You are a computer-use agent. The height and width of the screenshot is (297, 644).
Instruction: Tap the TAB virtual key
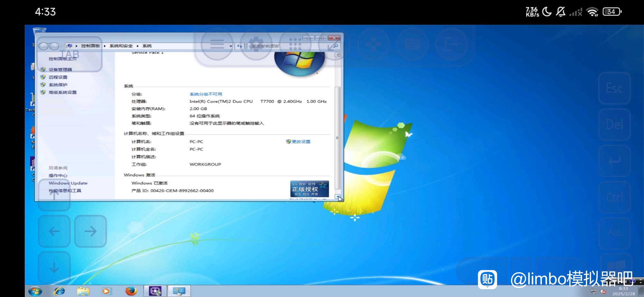(x=70, y=54)
